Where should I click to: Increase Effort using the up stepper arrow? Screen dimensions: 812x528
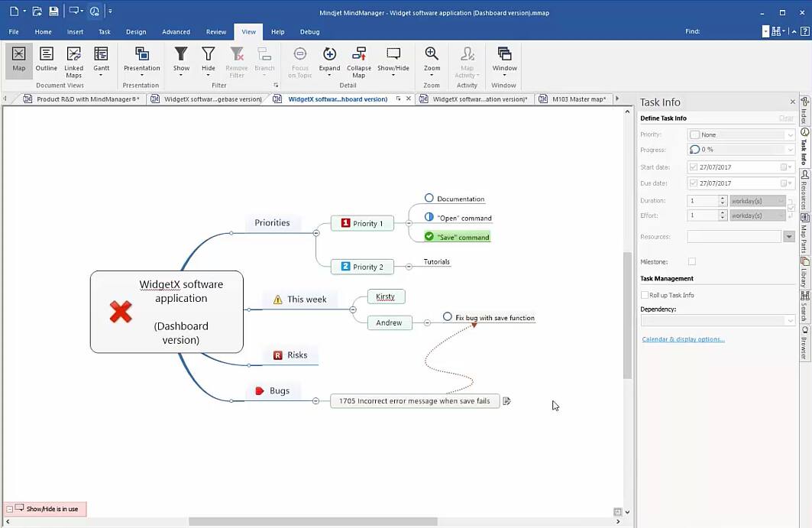click(723, 212)
